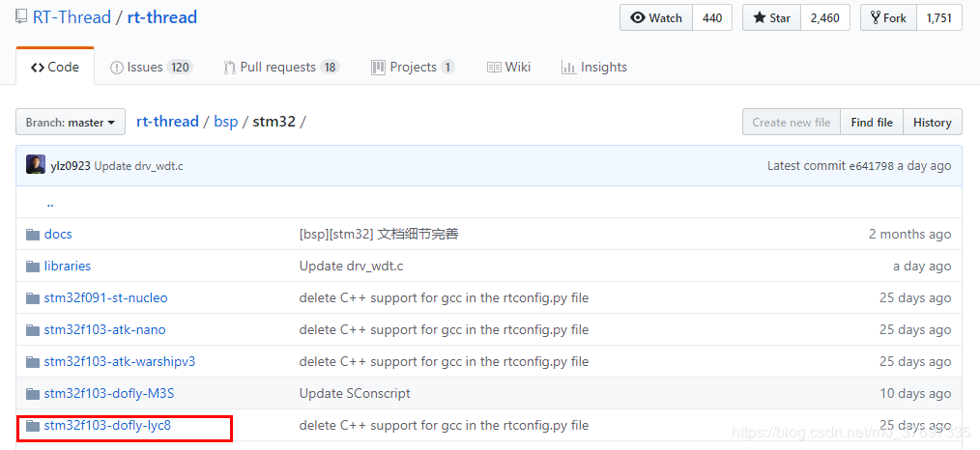Open the commit History
The image size is (980, 450).
click(x=932, y=123)
